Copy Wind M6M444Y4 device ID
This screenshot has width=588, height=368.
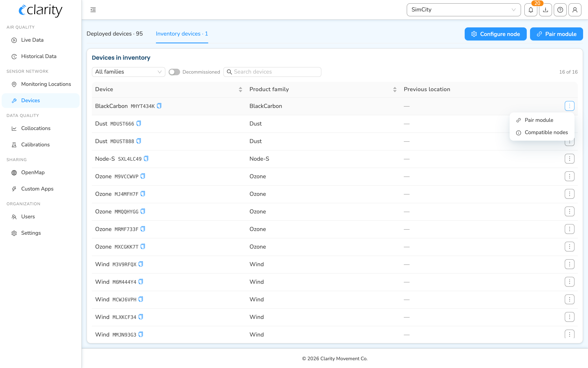pyautogui.click(x=141, y=282)
